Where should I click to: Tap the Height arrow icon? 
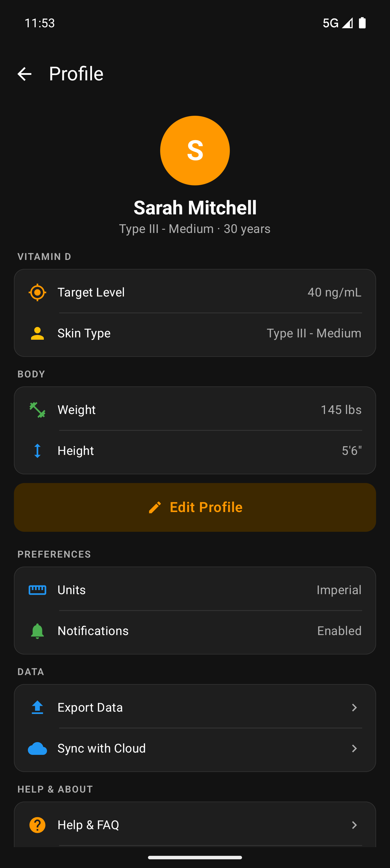tap(37, 451)
